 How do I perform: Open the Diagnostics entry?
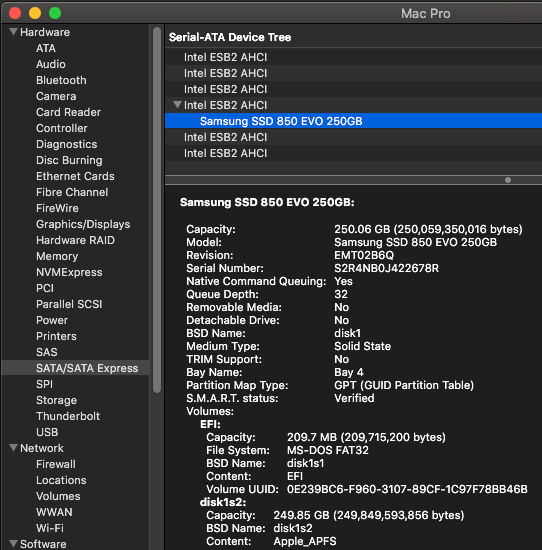coord(67,144)
